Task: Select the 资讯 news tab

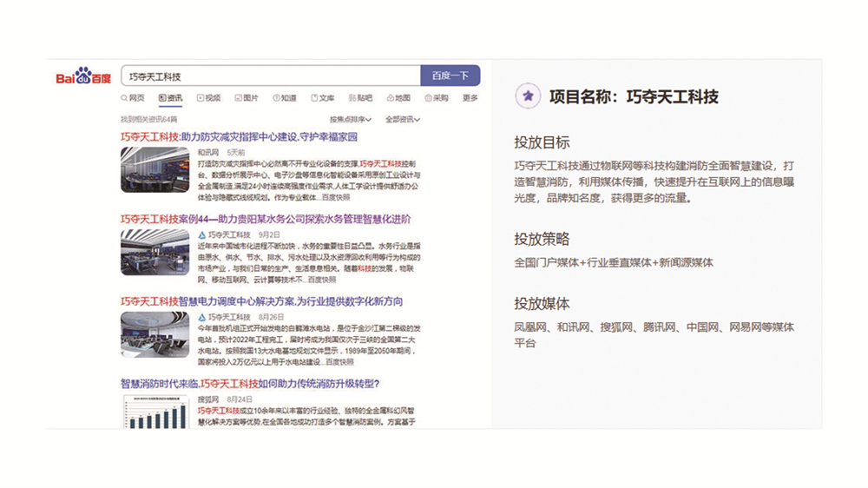Action: (170, 98)
